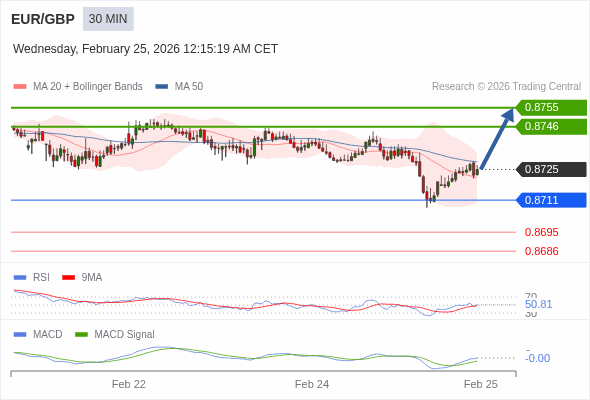
Task: Click the 0.8725 current price label
Action: point(551,169)
